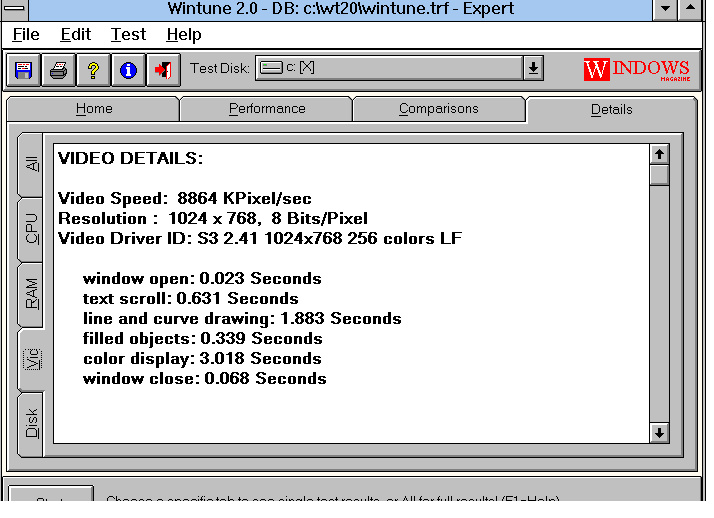Click the window close 0.068 Seconds line
The image size is (714, 518).
(x=204, y=379)
